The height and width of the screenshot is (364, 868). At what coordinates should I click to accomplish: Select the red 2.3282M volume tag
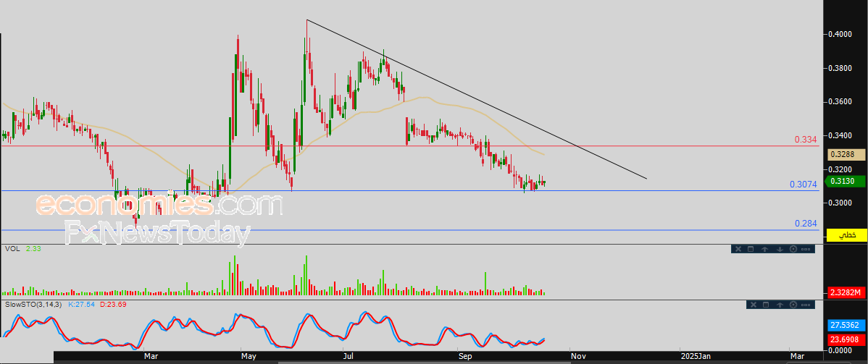pos(846,292)
